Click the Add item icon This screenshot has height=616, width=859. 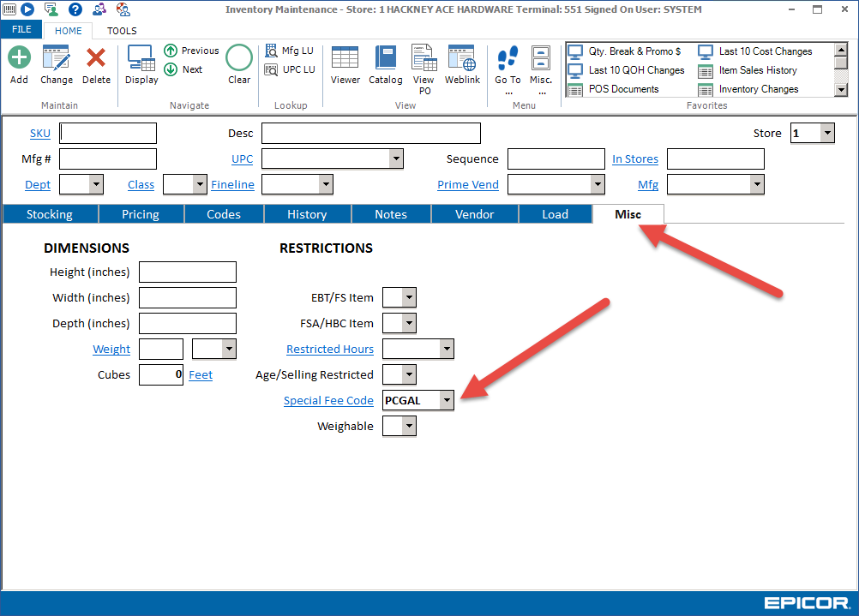19,57
